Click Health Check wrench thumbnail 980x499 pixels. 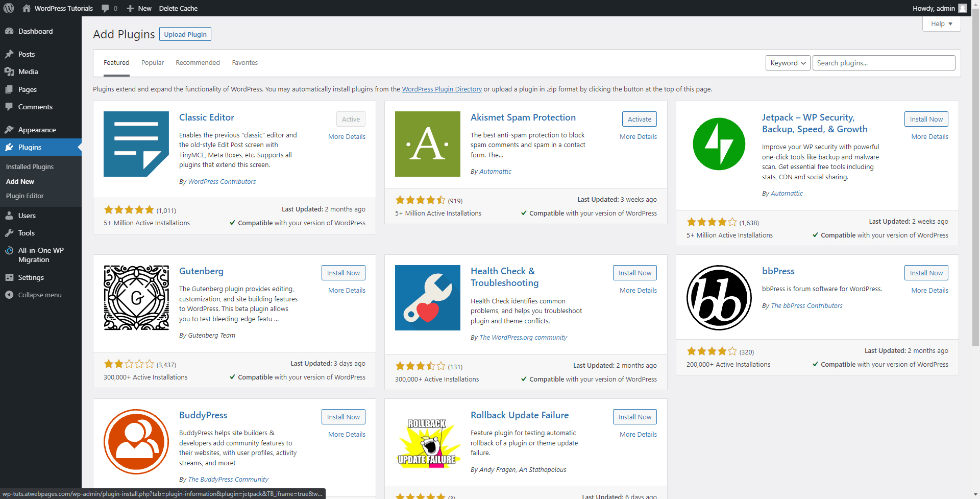[428, 298]
